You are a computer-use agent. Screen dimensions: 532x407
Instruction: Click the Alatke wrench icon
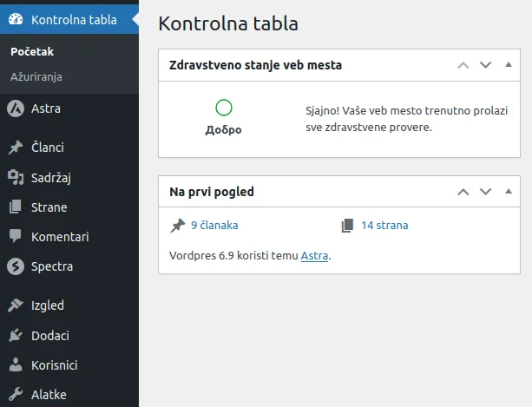(x=15, y=395)
